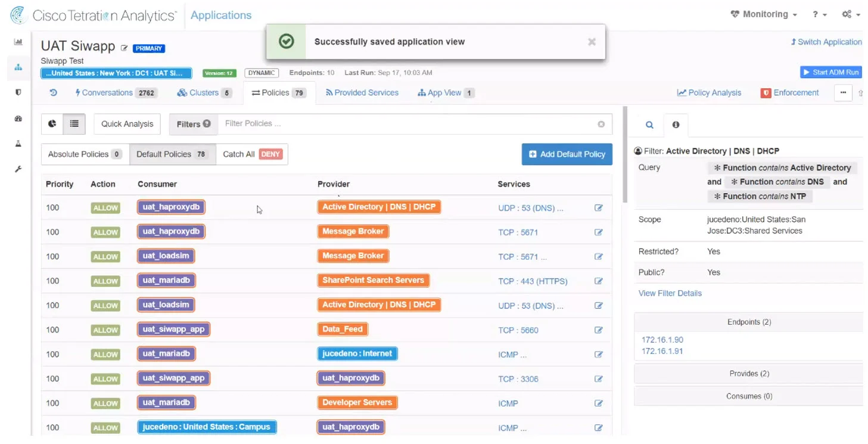Start ADM Run
Viewport: 868px width, 444px height.
(x=831, y=72)
